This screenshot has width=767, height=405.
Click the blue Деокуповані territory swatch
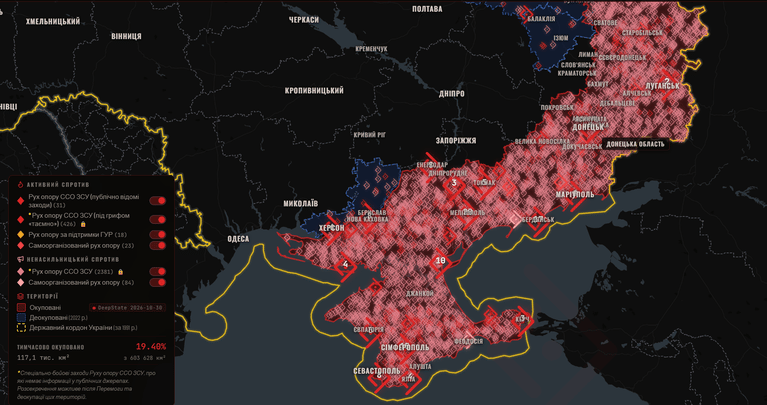(x=21, y=317)
